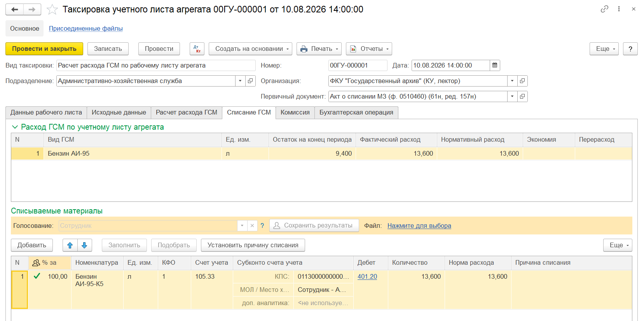Click the Номер input field

tap(358, 66)
